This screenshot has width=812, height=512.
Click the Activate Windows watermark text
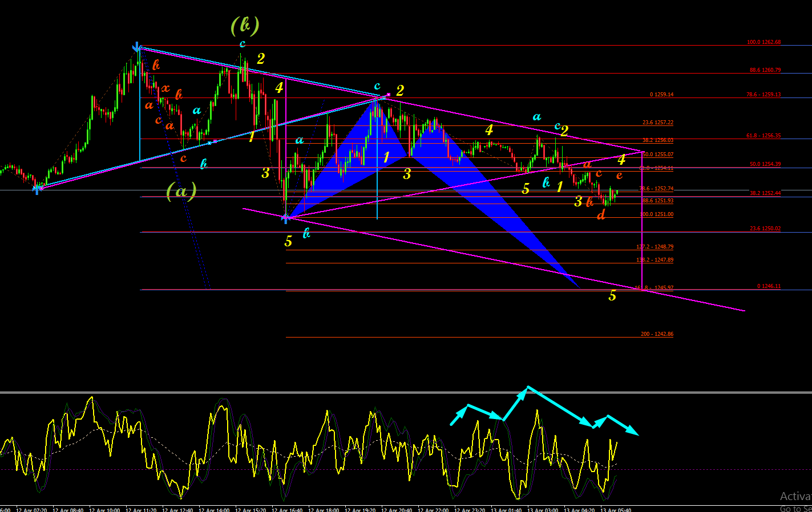[795, 497]
